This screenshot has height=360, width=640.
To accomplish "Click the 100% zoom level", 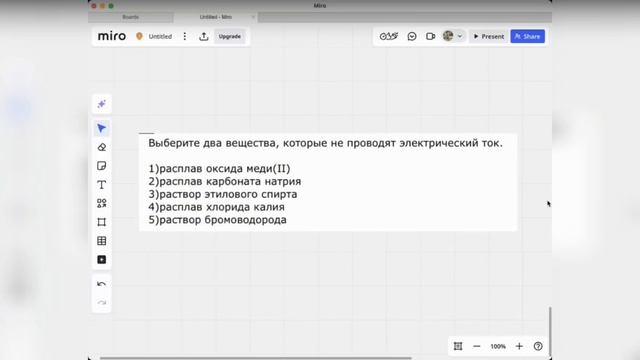I will 498,346.
